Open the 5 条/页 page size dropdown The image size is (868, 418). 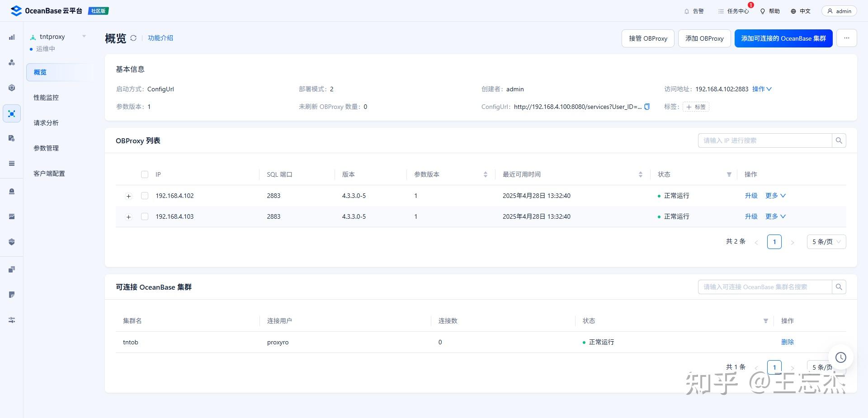click(x=826, y=241)
